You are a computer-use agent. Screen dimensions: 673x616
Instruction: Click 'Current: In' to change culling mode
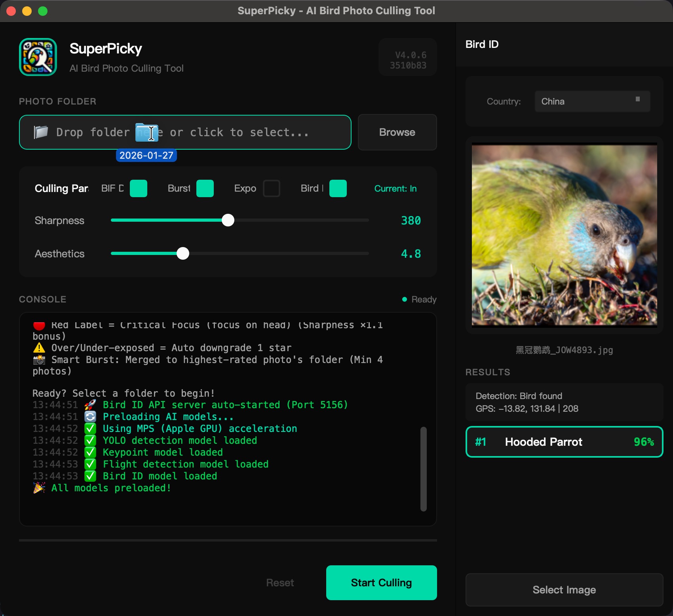[395, 188]
